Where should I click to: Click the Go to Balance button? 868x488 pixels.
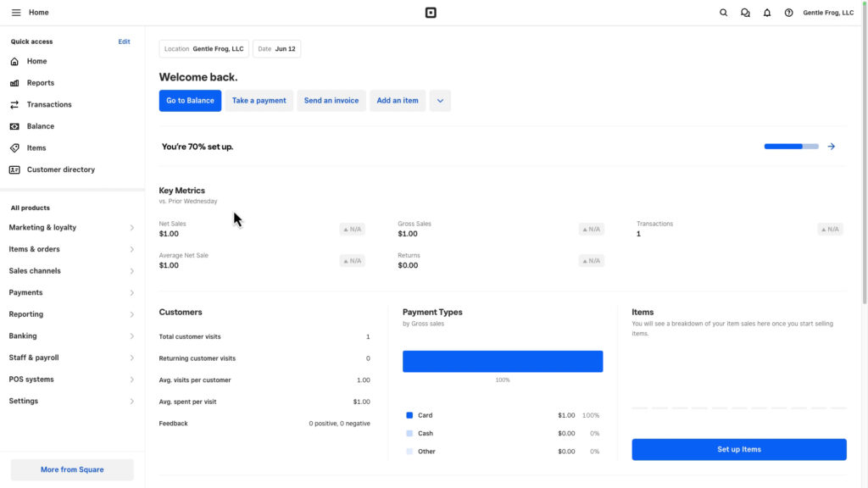(x=190, y=101)
